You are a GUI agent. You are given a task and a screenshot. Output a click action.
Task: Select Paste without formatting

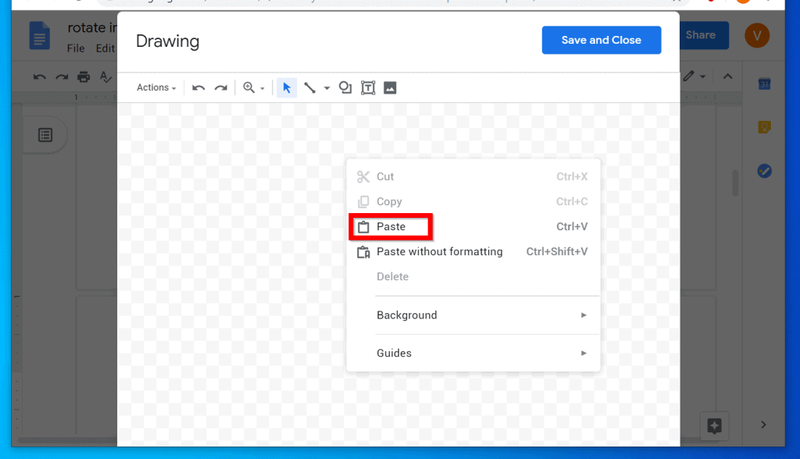coord(473,251)
